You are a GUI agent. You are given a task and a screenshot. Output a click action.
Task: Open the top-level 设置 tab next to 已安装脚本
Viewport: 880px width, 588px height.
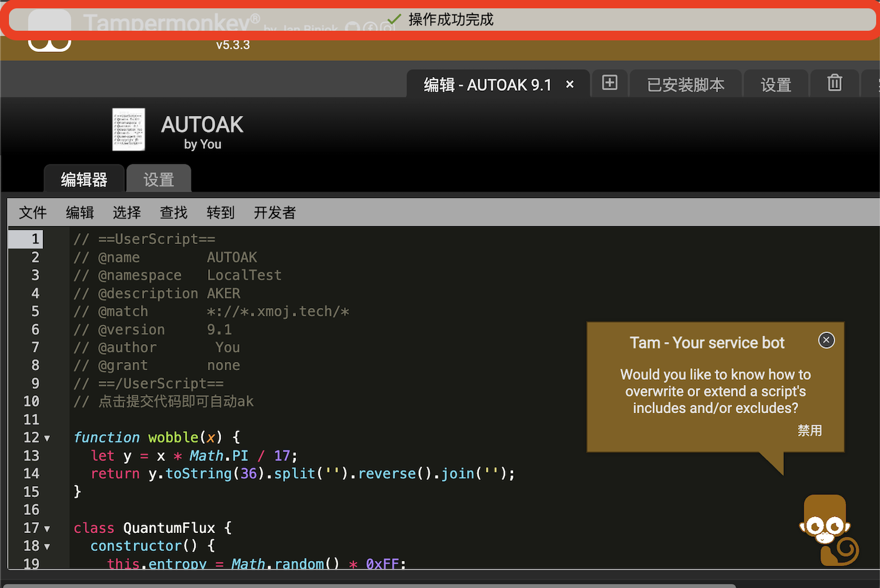click(776, 85)
